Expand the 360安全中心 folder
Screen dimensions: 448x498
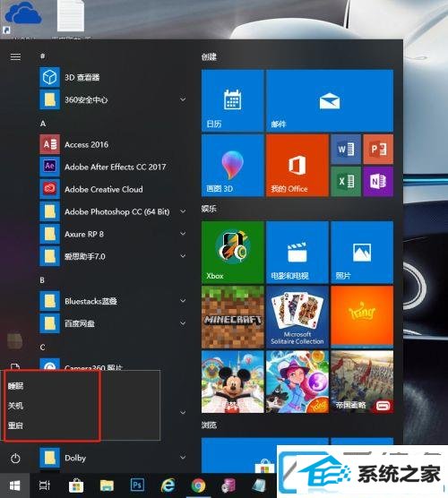[183, 99]
